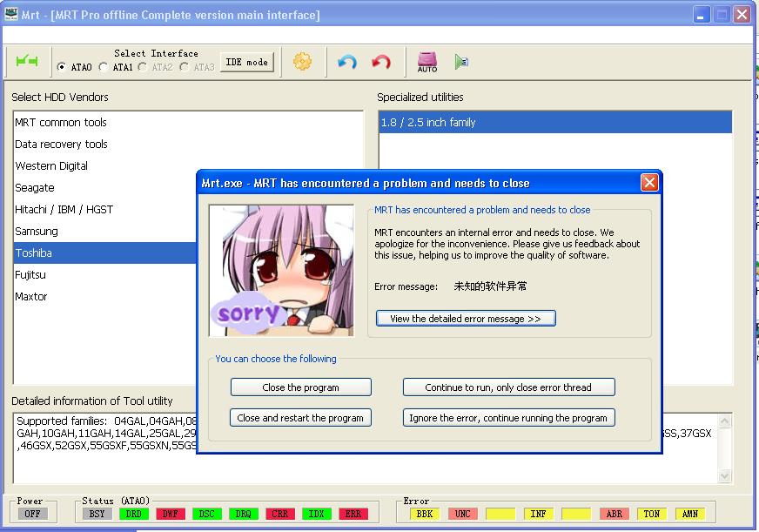Image resolution: width=759 pixels, height=532 pixels.
Task: Select the ATA2 interface radio button
Action: point(143,67)
